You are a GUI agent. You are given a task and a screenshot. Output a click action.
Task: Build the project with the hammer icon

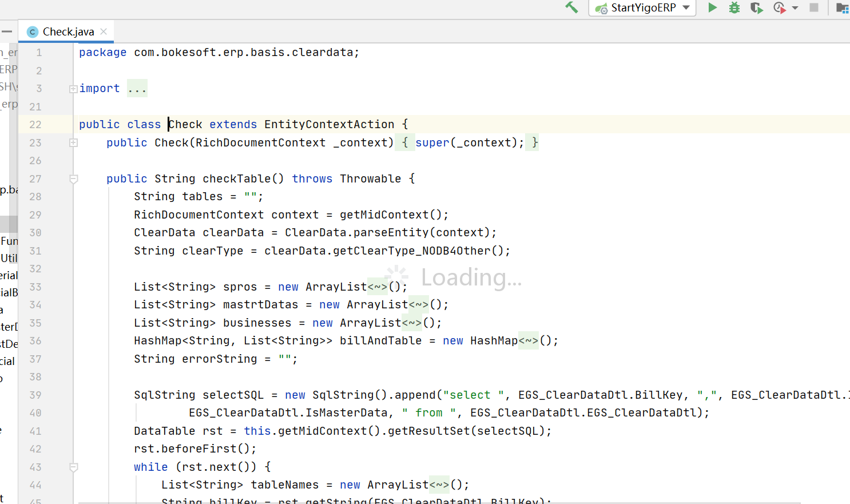(571, 7)
